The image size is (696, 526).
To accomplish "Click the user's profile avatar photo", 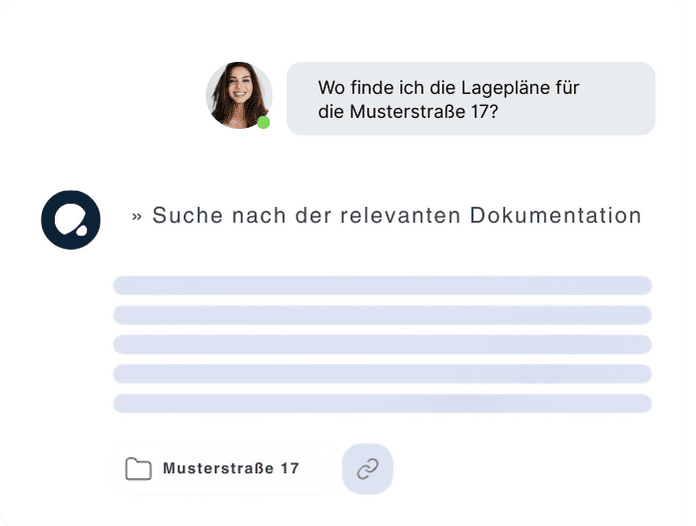I will click(x=238, y=94).
